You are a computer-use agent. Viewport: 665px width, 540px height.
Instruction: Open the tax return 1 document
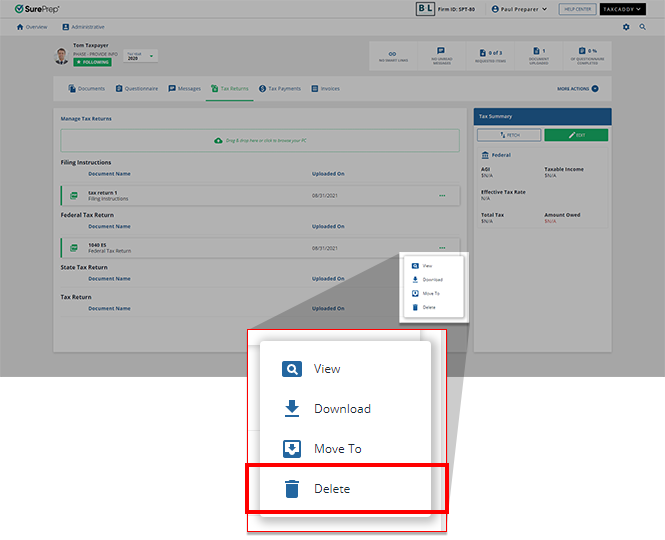point(260,196)
